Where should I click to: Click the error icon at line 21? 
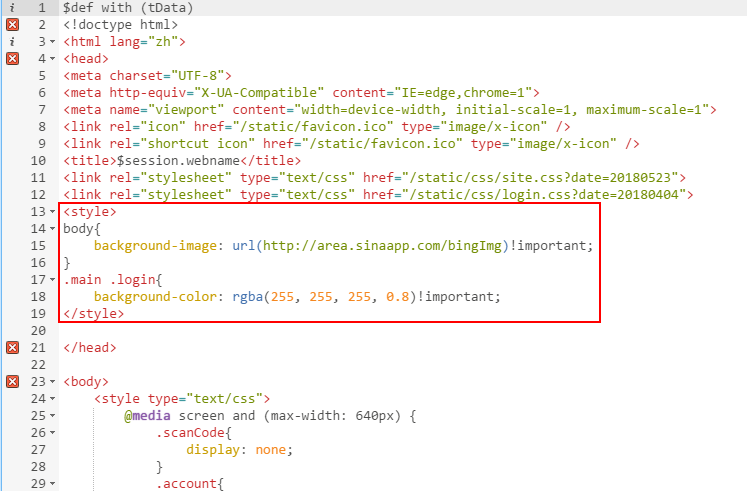(x=12, y=348)
